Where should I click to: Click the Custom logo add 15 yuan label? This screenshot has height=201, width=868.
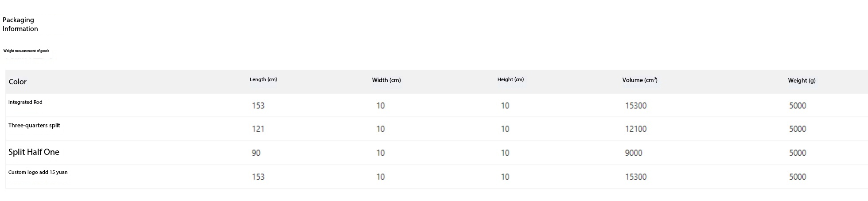[38, 172]
